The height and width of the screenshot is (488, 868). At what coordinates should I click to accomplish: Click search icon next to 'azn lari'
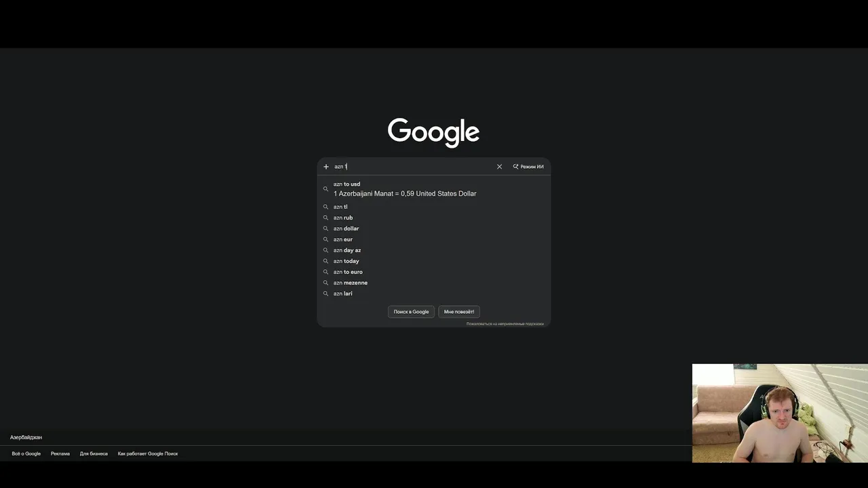pyautogui.click(x=325, y=293)
